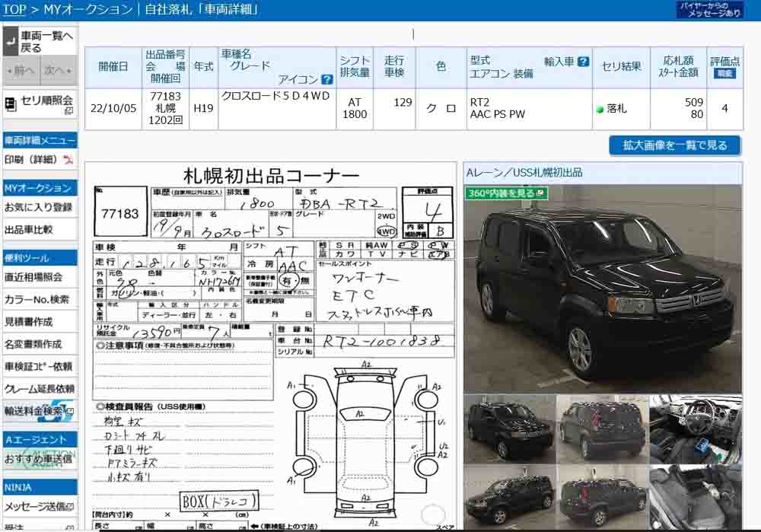Click the セリ結果 column header
Image resolution: width=761 pixels, height=532 pixels.
tap(622, 66)
